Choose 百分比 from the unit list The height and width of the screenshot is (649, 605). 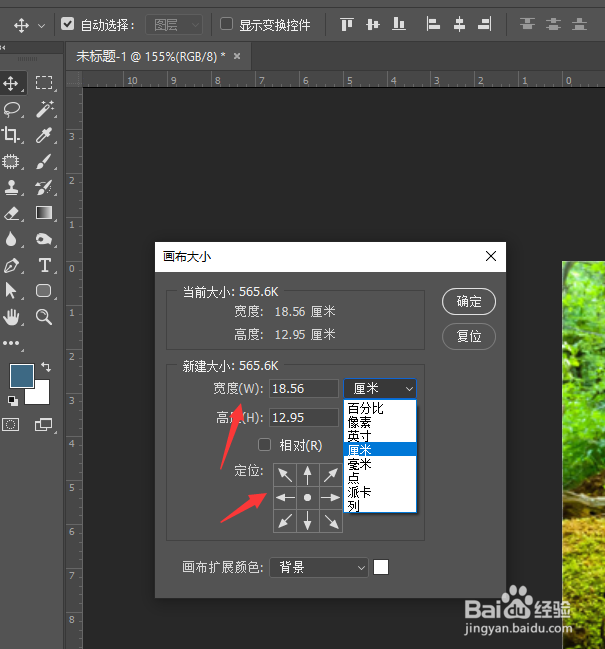[x=380, y=409]
